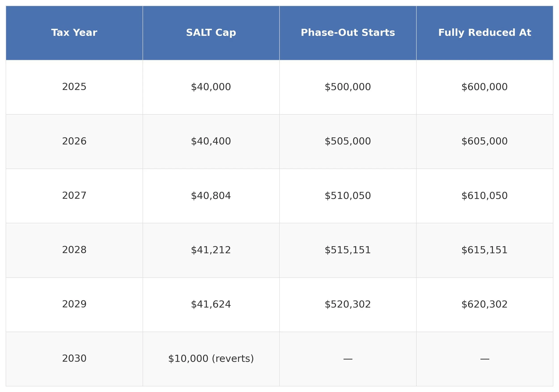The width and height of the screenshot is (559, 392).
Task: Click the 2025 tax year cell
Action: tap(74, 87)
